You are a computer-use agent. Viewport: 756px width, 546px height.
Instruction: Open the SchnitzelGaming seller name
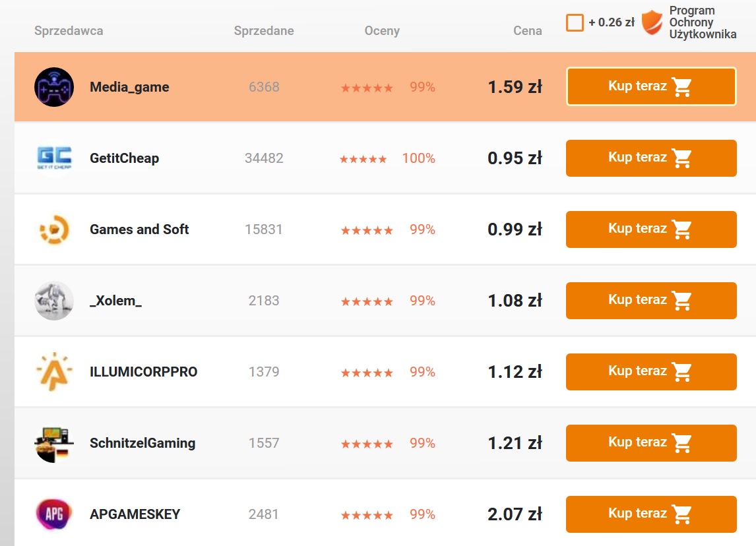(142, 443)
